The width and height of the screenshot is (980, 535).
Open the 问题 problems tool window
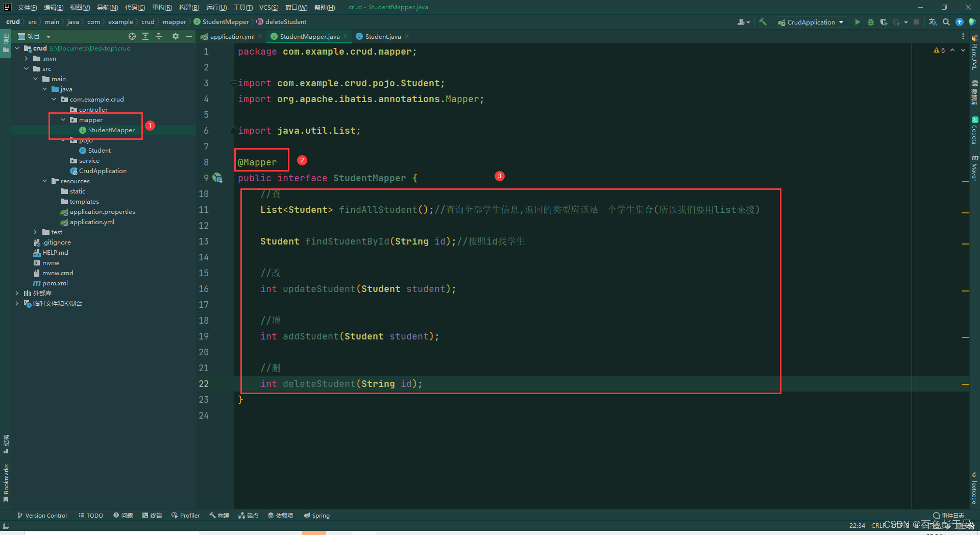coord(123,516)
